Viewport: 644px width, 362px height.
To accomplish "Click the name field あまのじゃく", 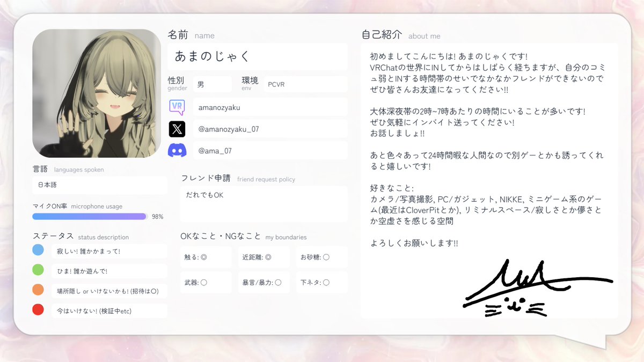I will click(258, 56).
